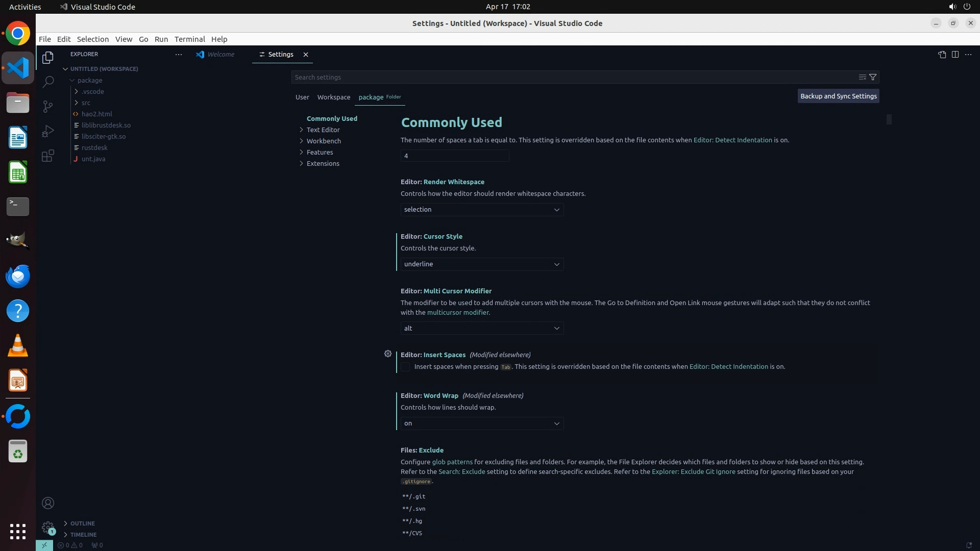Open the Search view in activity bar
This screenshot has width=980, height=551.
click(x=48, y=82)
